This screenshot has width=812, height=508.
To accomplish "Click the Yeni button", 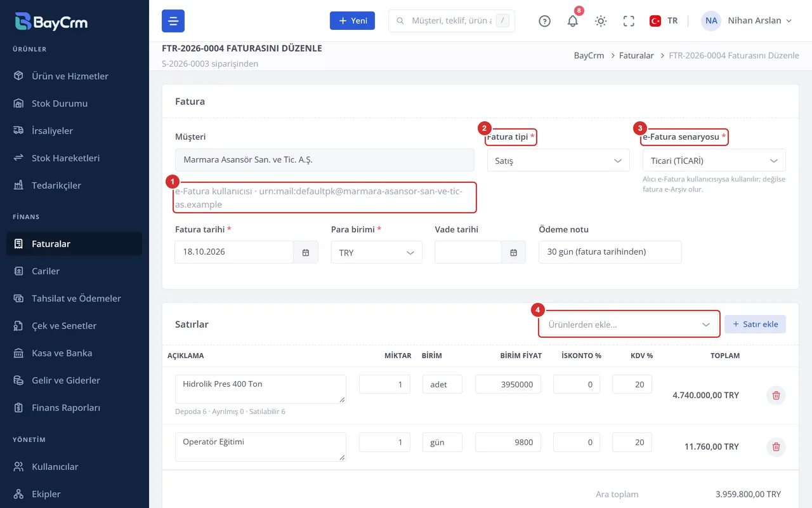I will click(353, 20).
